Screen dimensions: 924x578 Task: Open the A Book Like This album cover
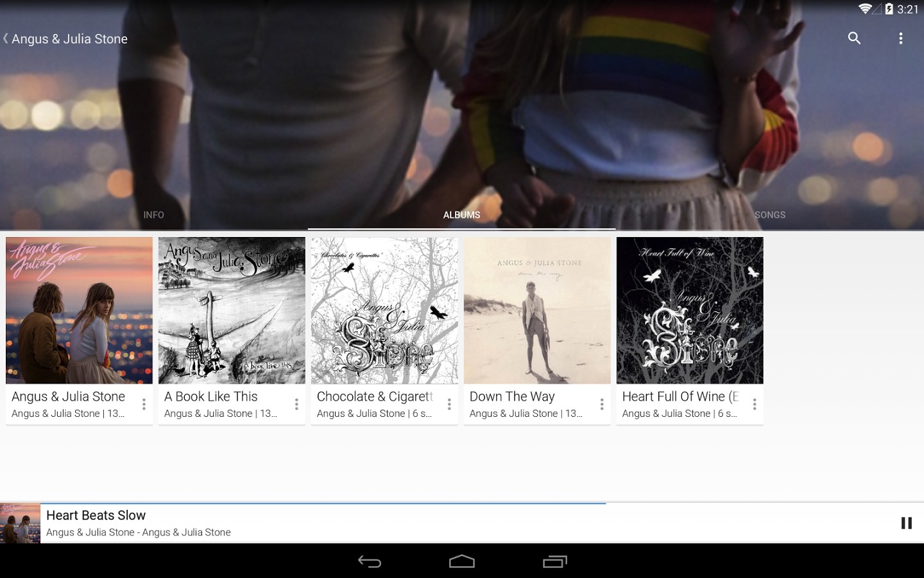point(232,310)
